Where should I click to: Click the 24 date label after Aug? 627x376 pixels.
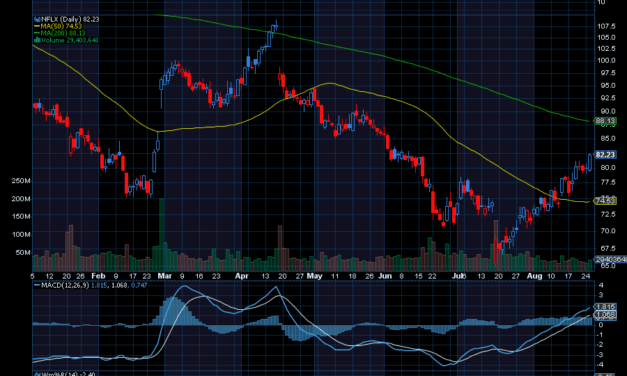(x=585, y=276)
